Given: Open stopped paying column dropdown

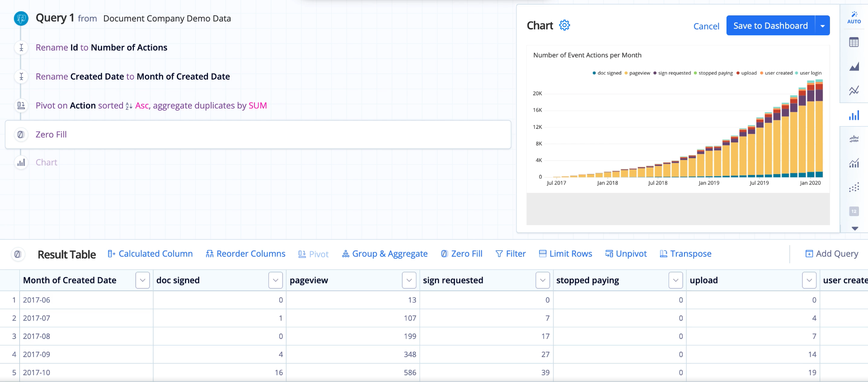Looking at the screenshot, I should (676, 280).
